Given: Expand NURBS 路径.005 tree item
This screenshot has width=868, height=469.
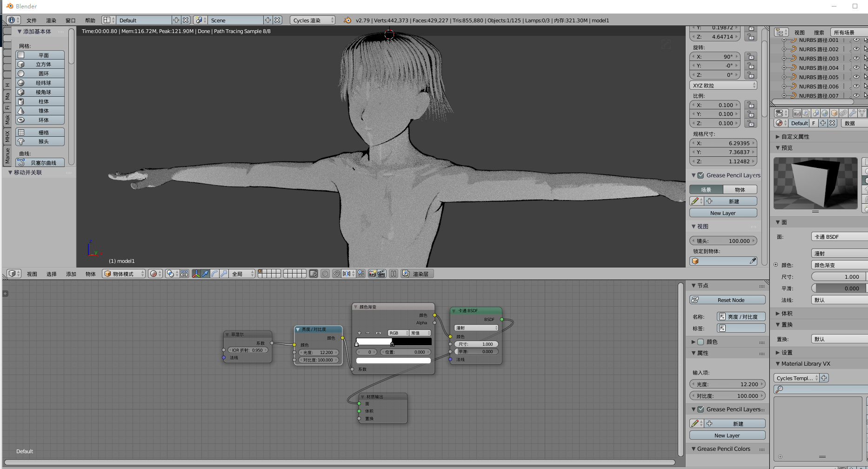Looking at the screenshot, I should click(x=784, y=77).
